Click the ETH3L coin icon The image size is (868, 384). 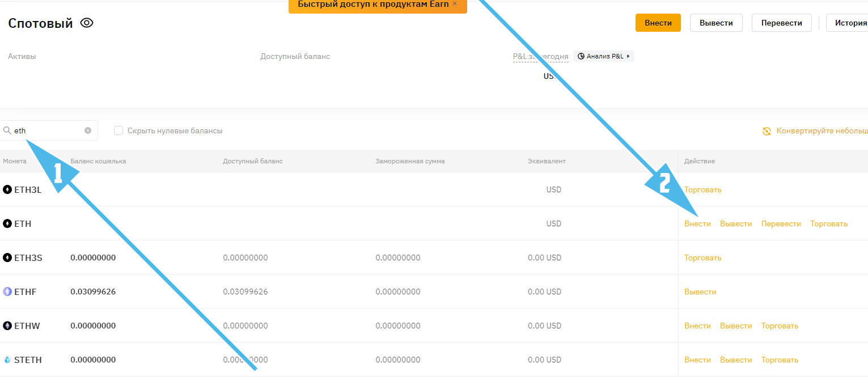pyautogui.click(x=7, y=189)
